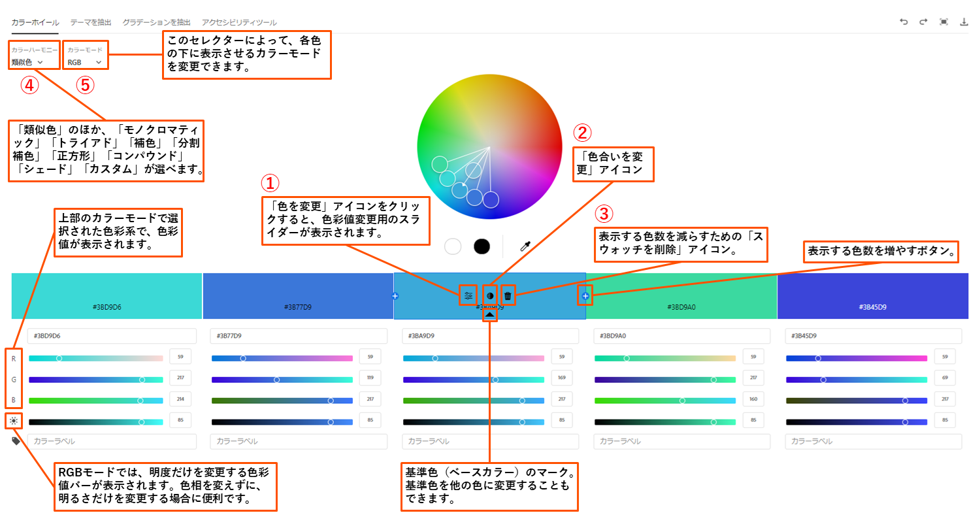Click the undo arrow icon
This screenshot has height=513, width=980.
[x=904, y=22]
